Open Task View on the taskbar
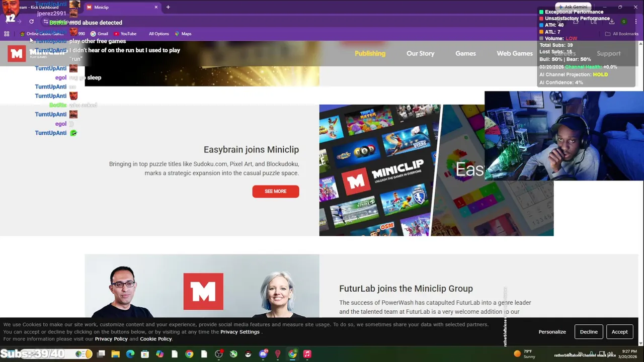This screenshot has height=362, width=644. (x=101, y=354)
